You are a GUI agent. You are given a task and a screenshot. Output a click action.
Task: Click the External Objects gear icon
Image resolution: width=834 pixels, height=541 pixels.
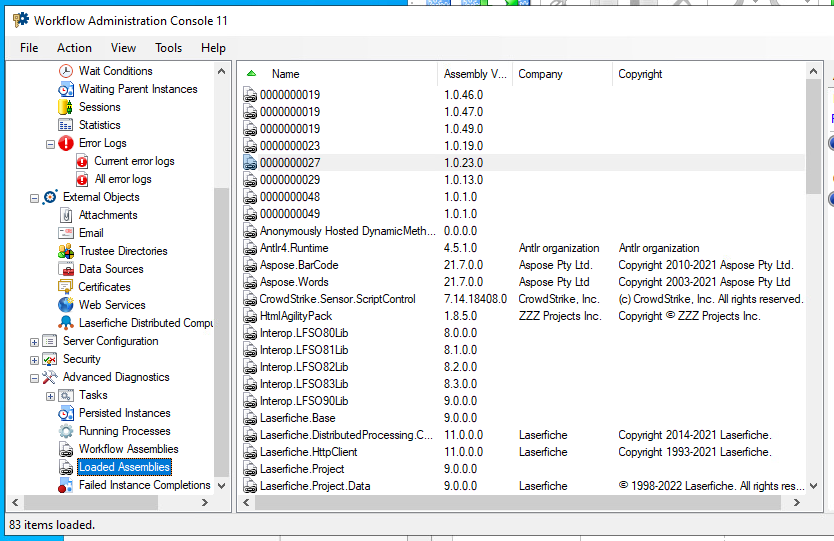(50, 197)
